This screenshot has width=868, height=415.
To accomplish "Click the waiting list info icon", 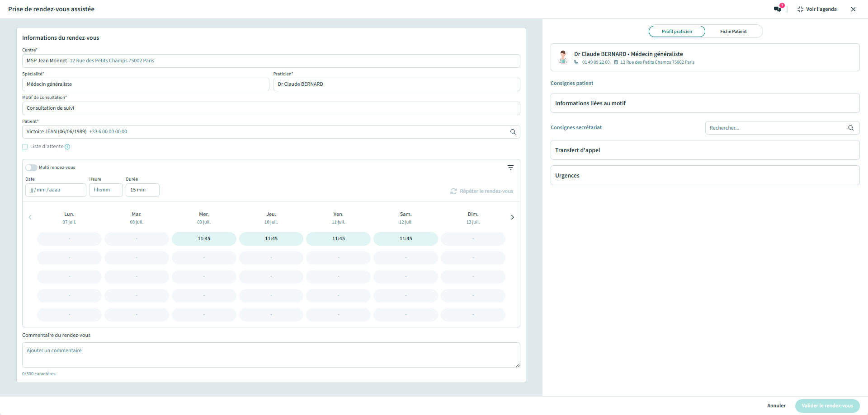I will [x=67, y=147].
